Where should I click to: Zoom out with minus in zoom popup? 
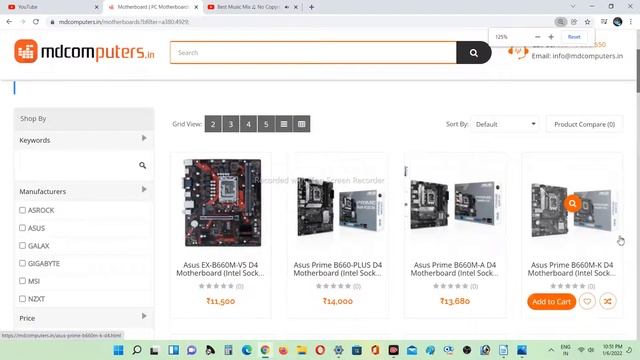click(x=538, y=37)
